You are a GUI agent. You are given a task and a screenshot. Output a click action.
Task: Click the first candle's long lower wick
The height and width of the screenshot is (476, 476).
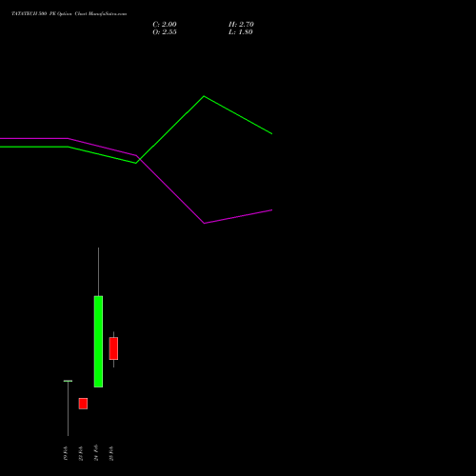[68, 408]
